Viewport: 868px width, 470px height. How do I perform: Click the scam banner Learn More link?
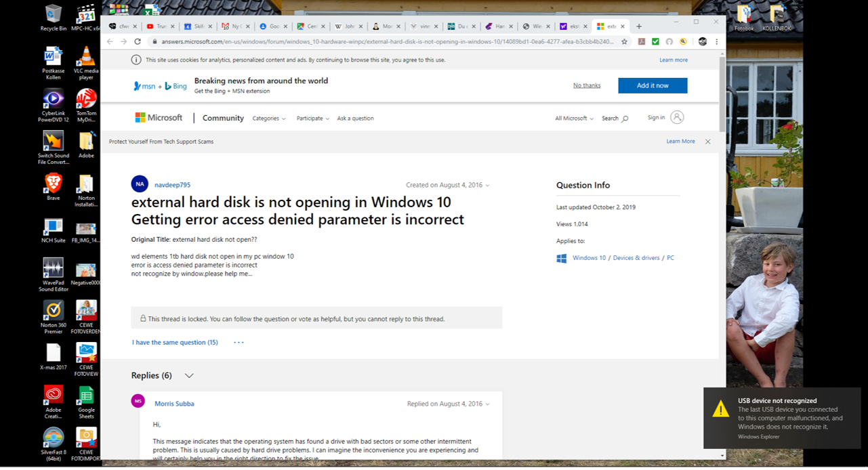point(680,142)
